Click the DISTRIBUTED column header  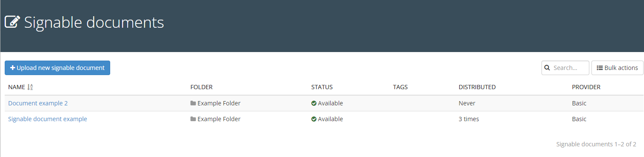point(477,87)
